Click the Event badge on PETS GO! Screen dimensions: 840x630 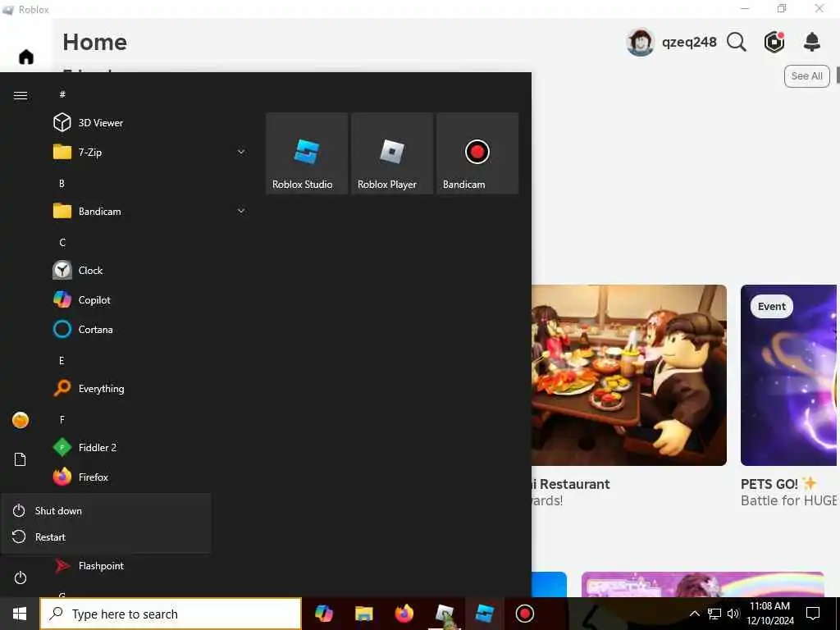(771, 307)
